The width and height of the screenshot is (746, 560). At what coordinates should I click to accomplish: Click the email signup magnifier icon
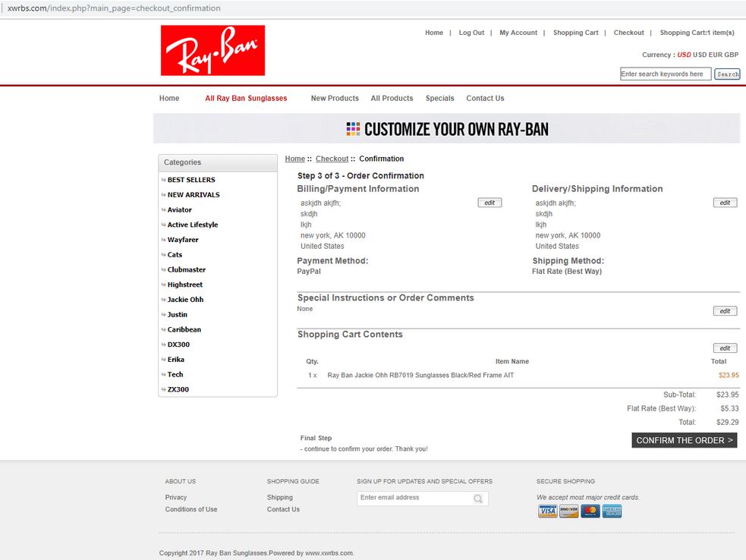tap(478, 498)
